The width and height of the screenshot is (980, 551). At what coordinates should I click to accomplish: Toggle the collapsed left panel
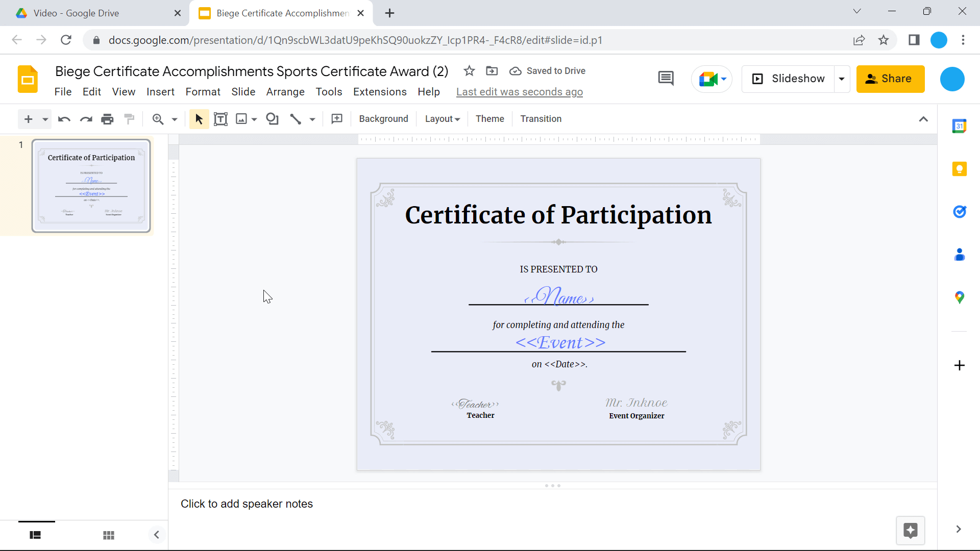[156, 535]
